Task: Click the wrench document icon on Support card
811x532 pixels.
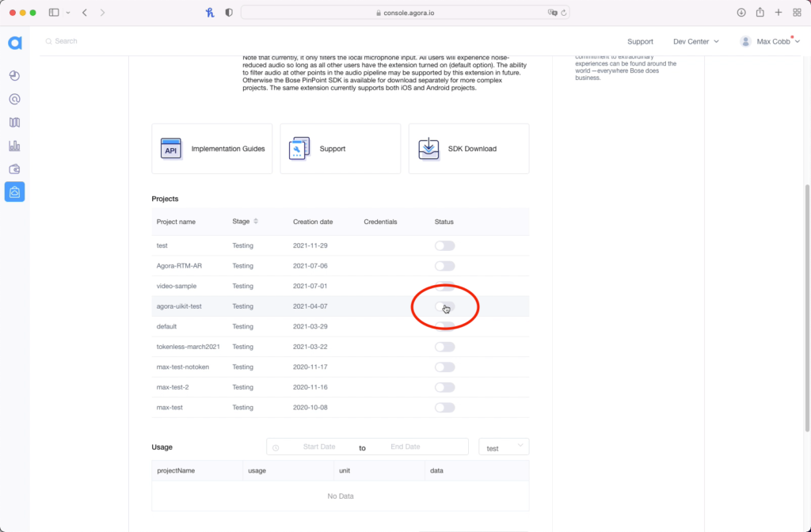Action: click(x=299, y=149)
